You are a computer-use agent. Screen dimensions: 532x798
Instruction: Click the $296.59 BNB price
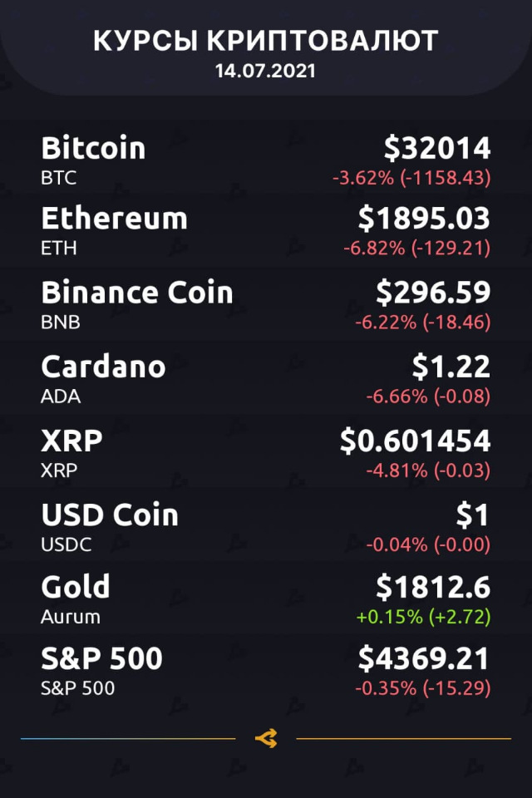point(433,292)
